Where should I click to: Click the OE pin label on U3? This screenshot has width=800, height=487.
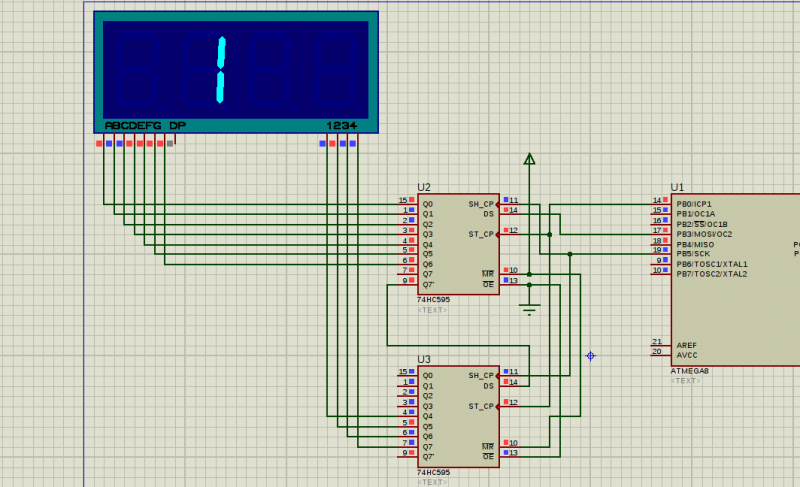tap(488, 457)
